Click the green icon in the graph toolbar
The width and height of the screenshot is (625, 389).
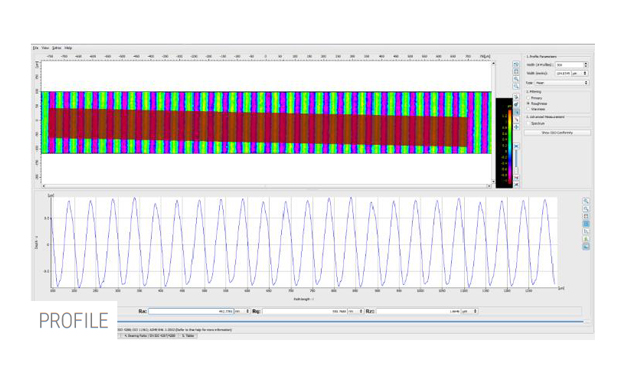click(x=586, y=239)
